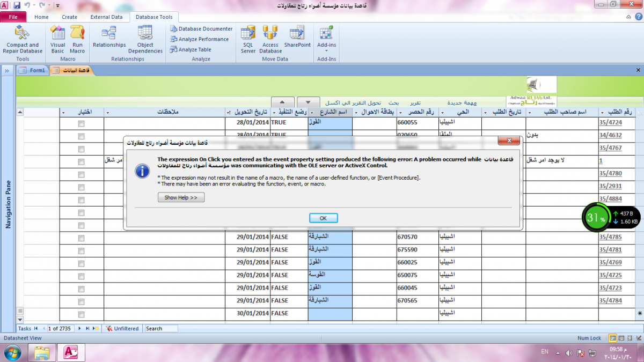Screen dimensions: 644x362
Task: Click the Access icon on the taskbar
Action: tap(71, 352)
